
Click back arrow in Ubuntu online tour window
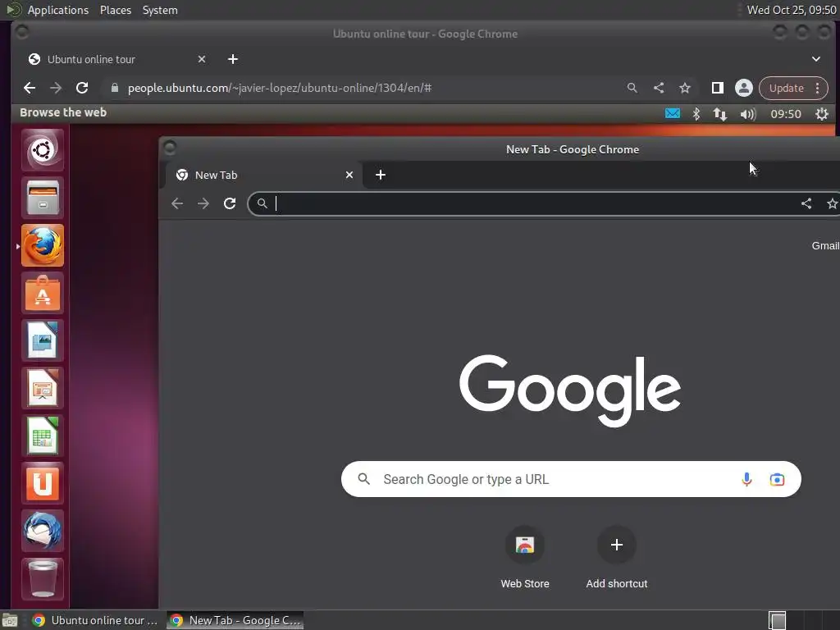pos(30,88)
